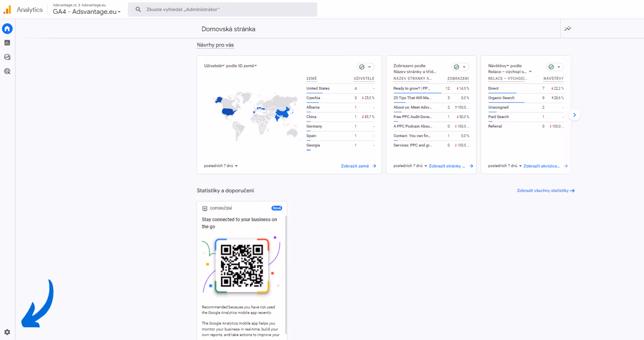Click the NÁVŠTĚVY column header
Screen dimensions: 644x340
click(554, 79)
